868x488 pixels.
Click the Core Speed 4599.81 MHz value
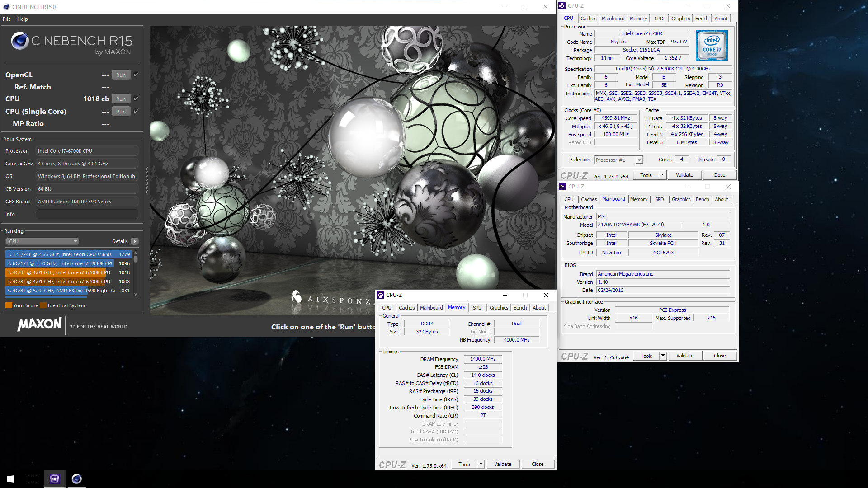[616, 118]
